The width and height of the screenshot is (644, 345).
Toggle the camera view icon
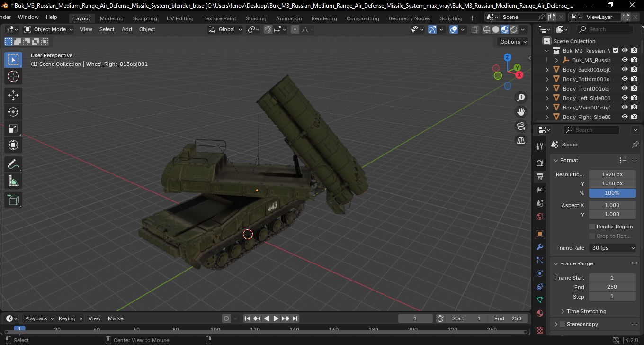click(521, 126)
